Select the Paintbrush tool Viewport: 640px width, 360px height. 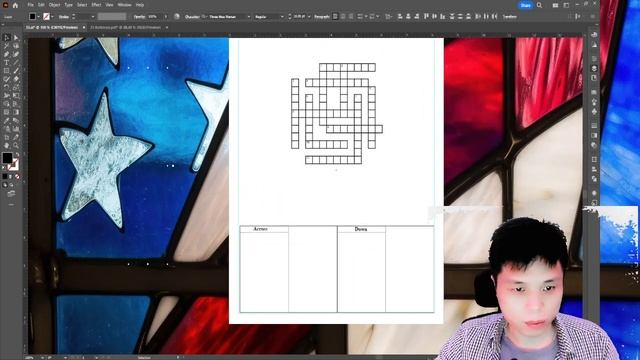(x=16, y=71)
